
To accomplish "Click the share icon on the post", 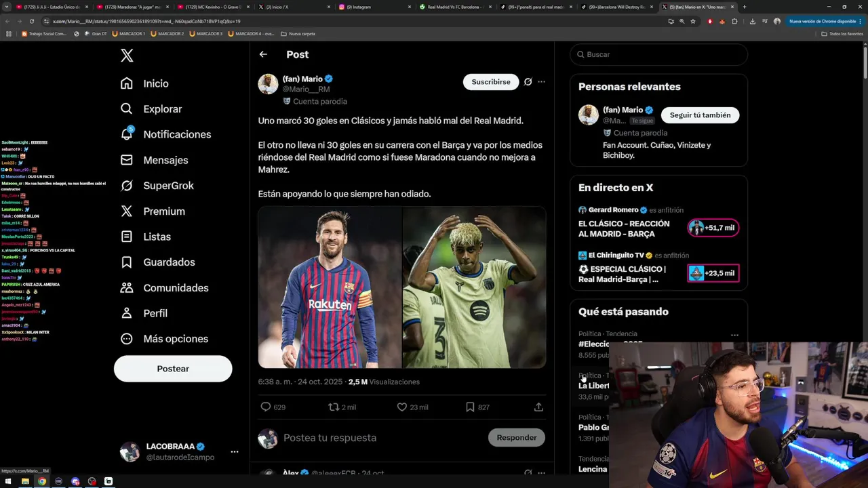I will click(538, 407).
